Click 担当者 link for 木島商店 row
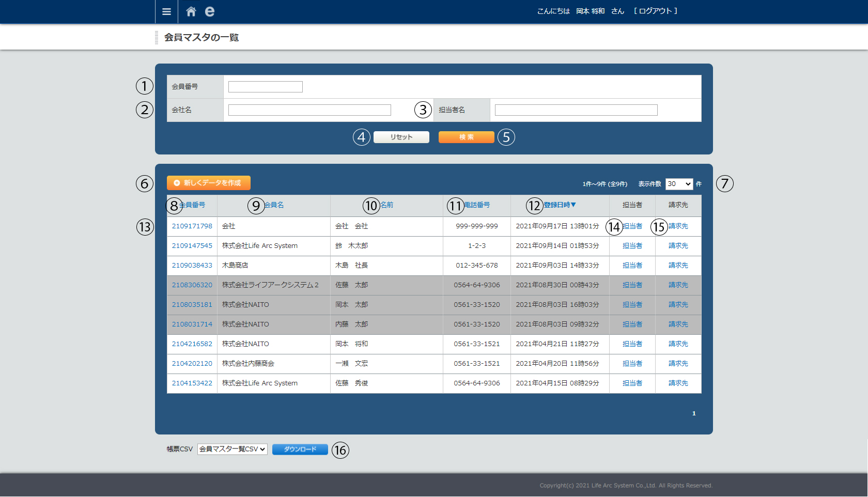This screenshot has height=497, width=868. click(x=632, y=266)
